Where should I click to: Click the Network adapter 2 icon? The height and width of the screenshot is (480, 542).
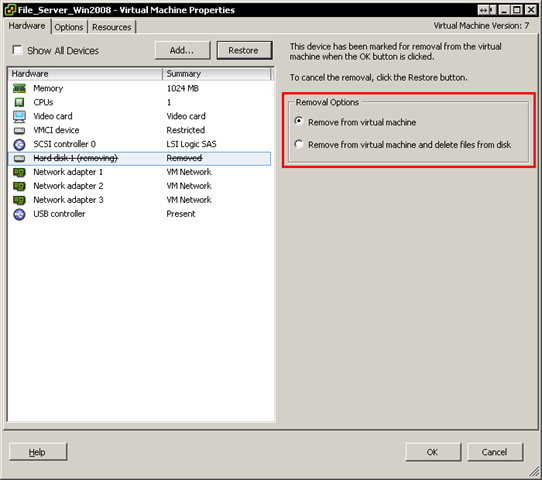[x=19, y=186]
